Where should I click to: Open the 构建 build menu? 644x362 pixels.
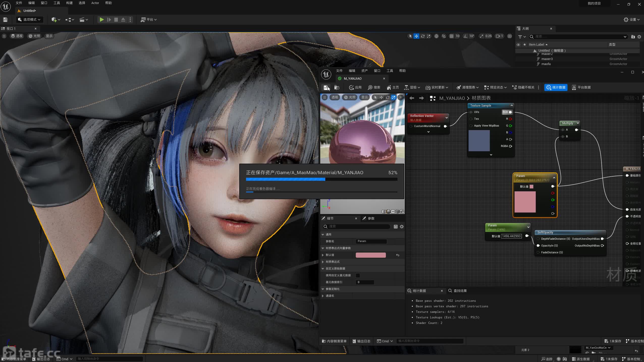(x=69, y=3)
